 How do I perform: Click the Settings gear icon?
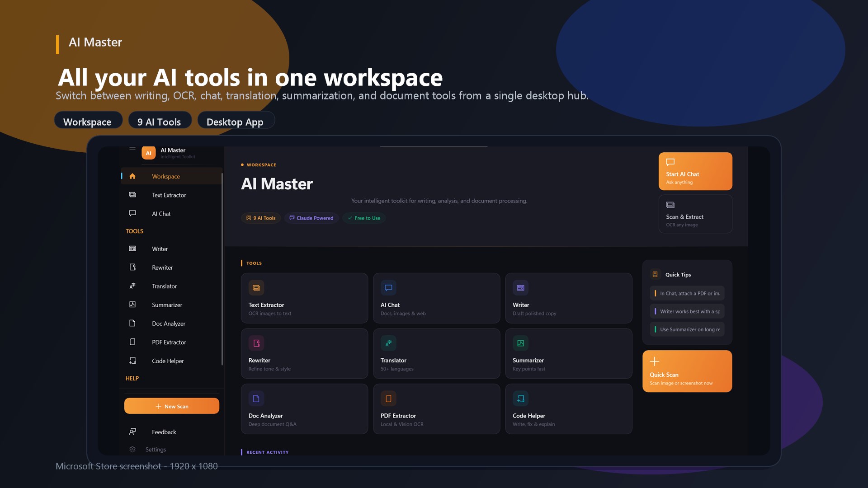[x=132, y=449]
